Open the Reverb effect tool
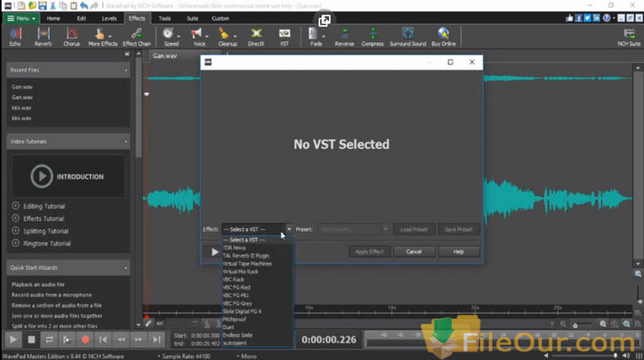This screenshot has width=644, height=360. (43, 37)
